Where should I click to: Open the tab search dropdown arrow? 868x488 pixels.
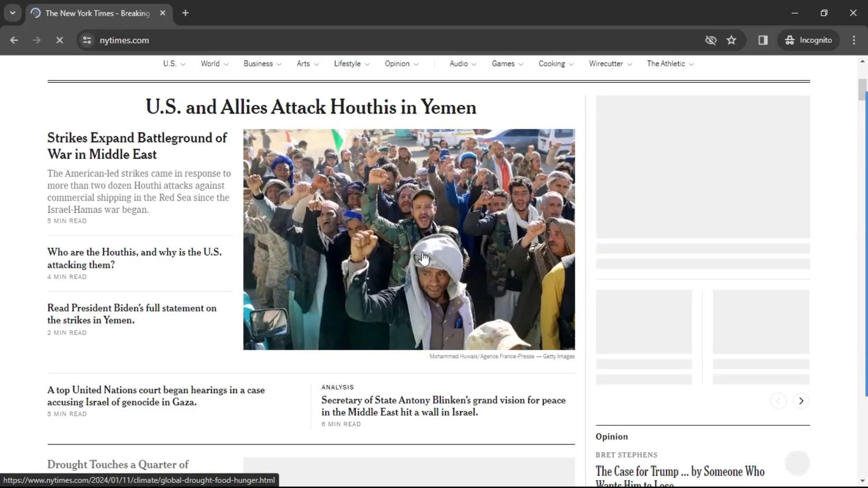[x=13, y=13]
